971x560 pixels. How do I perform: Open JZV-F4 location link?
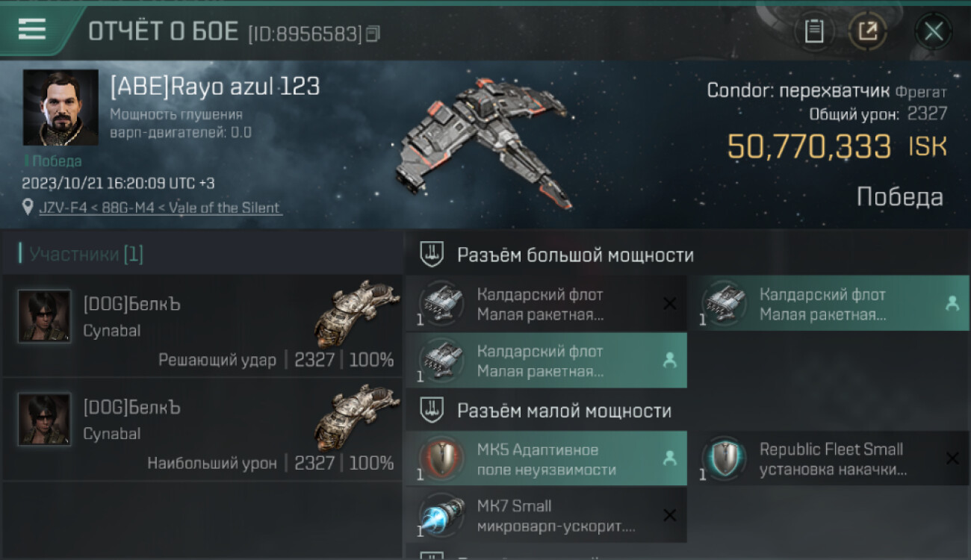(x=160, y=208)
